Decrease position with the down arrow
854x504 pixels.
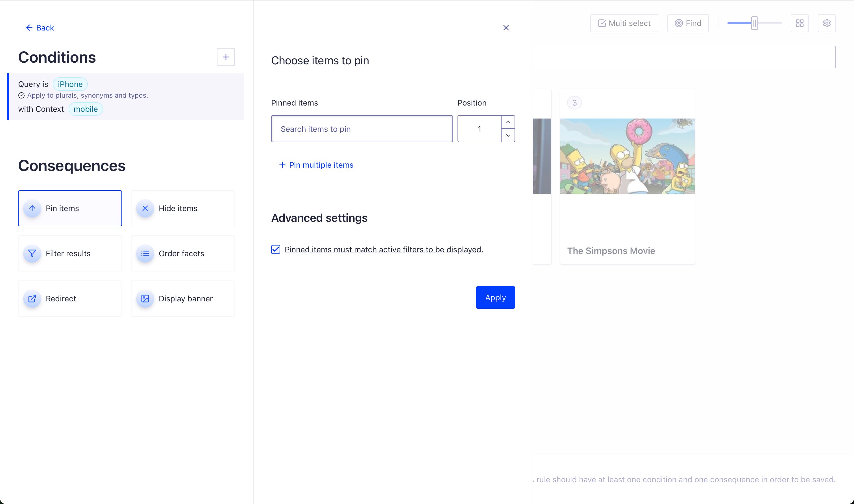[x=508, y=135]
